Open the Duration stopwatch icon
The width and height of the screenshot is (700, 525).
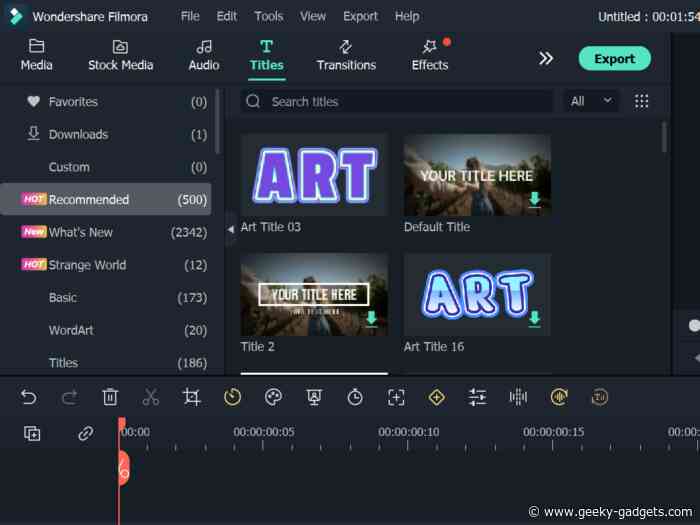click(355, 396)
